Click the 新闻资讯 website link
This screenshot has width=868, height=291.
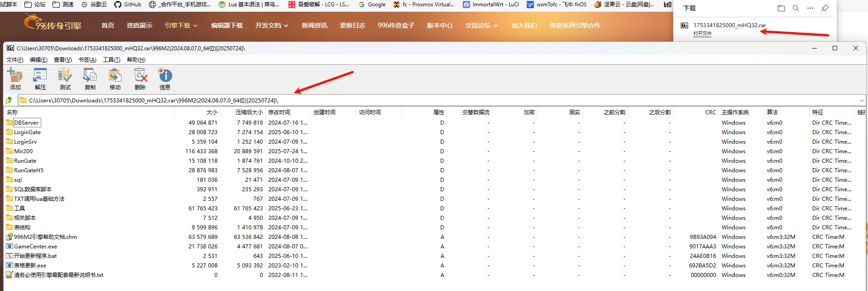click(x=315, y=25)
